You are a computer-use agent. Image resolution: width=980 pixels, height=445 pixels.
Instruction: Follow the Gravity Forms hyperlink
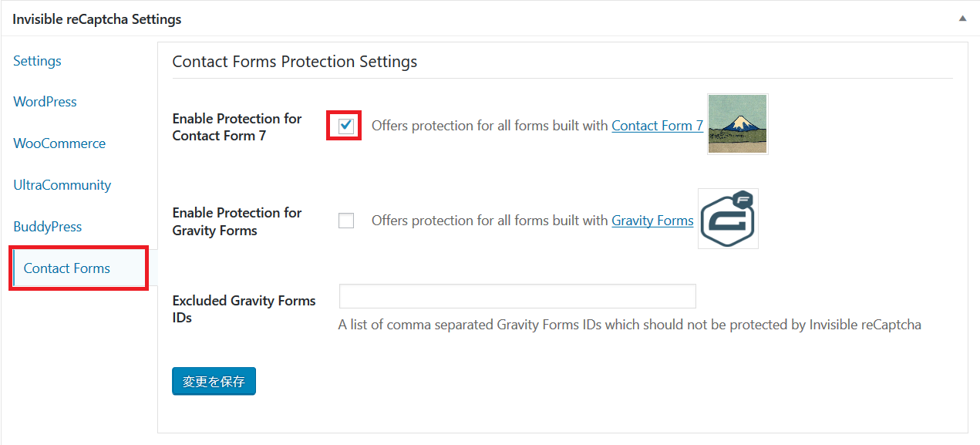652,221
